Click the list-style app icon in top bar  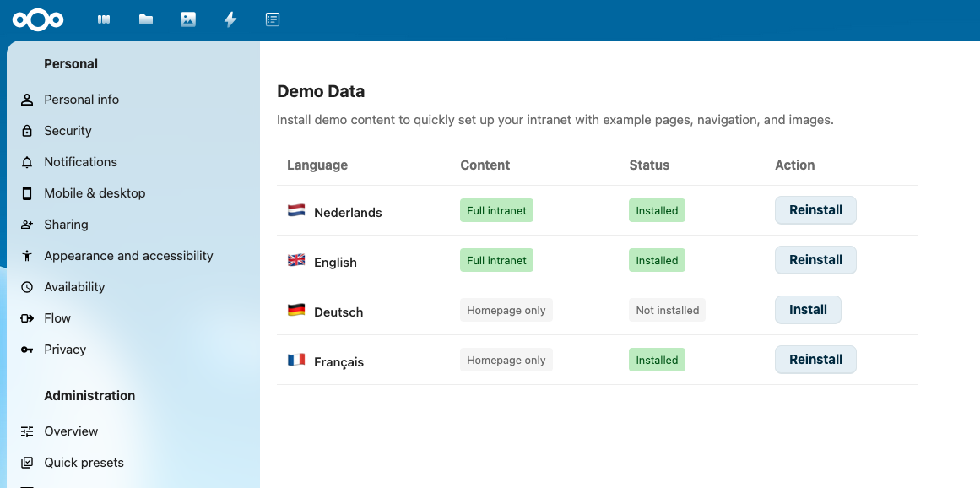(x=272, y=19)
